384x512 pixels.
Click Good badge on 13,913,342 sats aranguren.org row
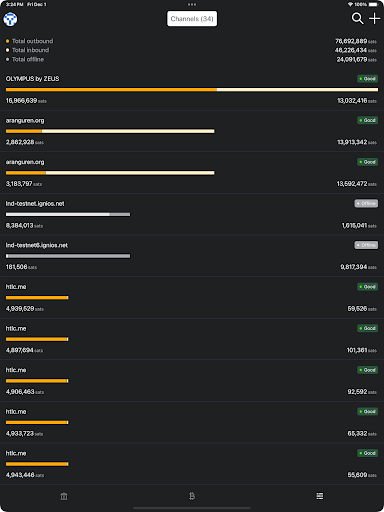[367, 120]
